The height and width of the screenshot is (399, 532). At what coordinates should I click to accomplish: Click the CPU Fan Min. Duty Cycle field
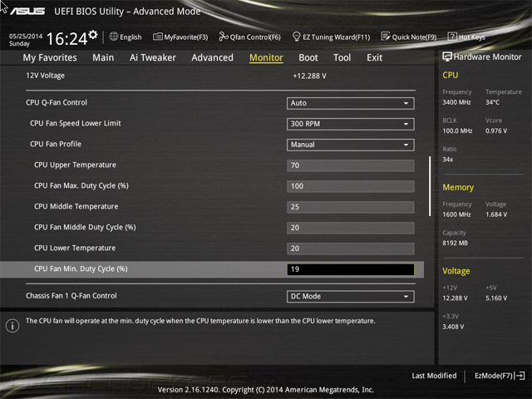[x=351, y=269]
